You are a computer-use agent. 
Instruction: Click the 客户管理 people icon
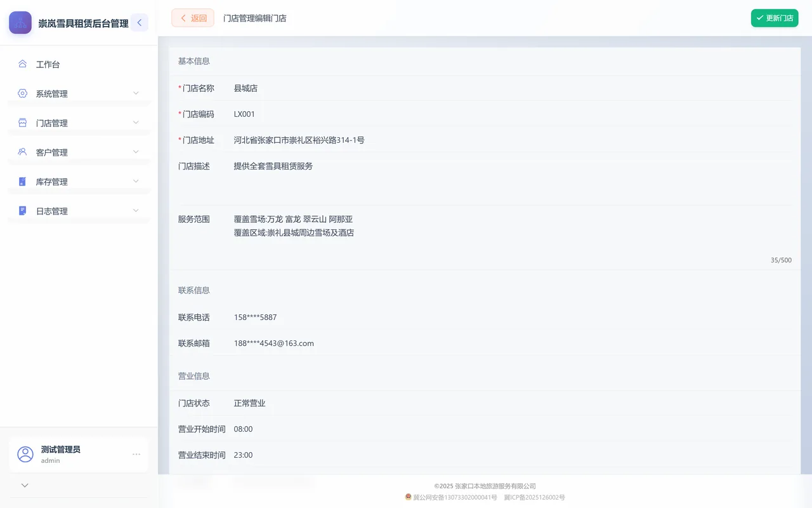[x=22, y=152]
